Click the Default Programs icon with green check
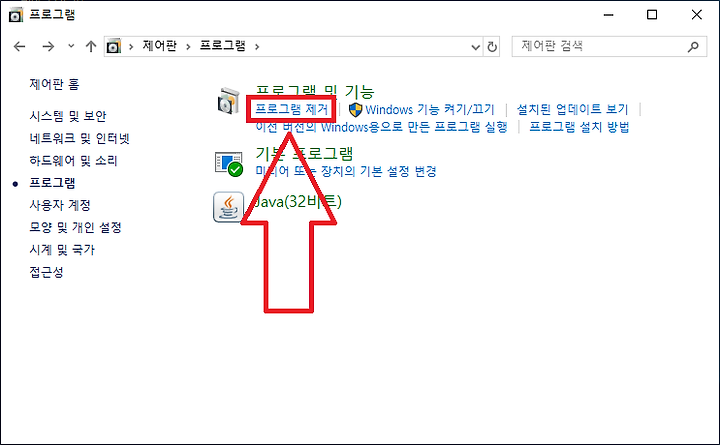 click(229, 163)
